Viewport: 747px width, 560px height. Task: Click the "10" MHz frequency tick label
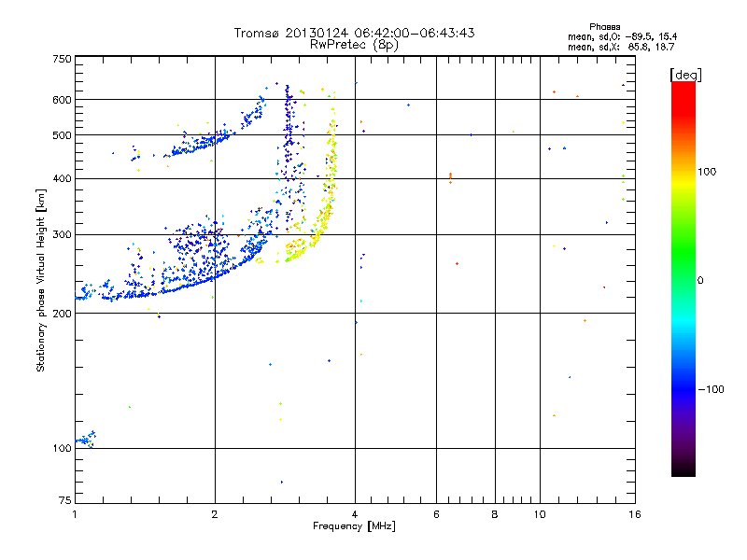pos(540,514)
